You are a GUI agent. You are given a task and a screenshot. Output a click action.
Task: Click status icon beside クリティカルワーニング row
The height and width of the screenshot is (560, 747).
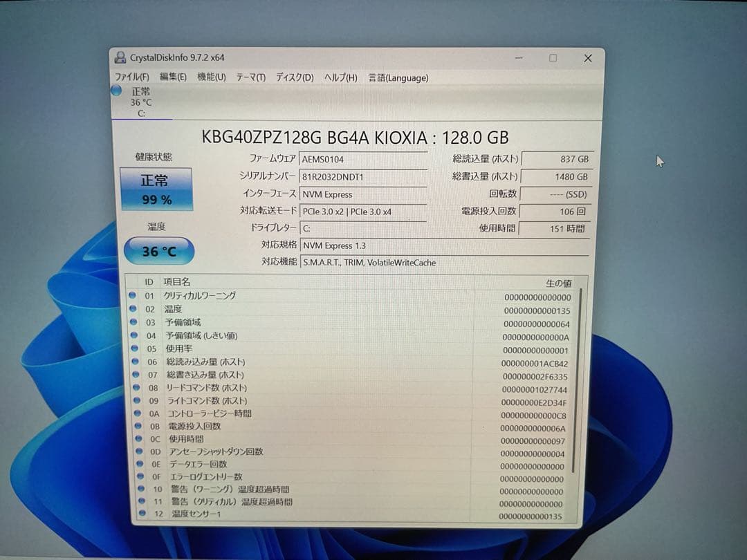tap(133, 296)
